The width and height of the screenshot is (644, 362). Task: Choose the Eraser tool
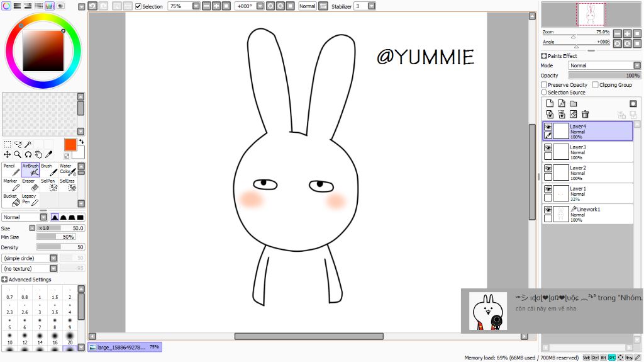pyautogui.click(x=30, y=184)
